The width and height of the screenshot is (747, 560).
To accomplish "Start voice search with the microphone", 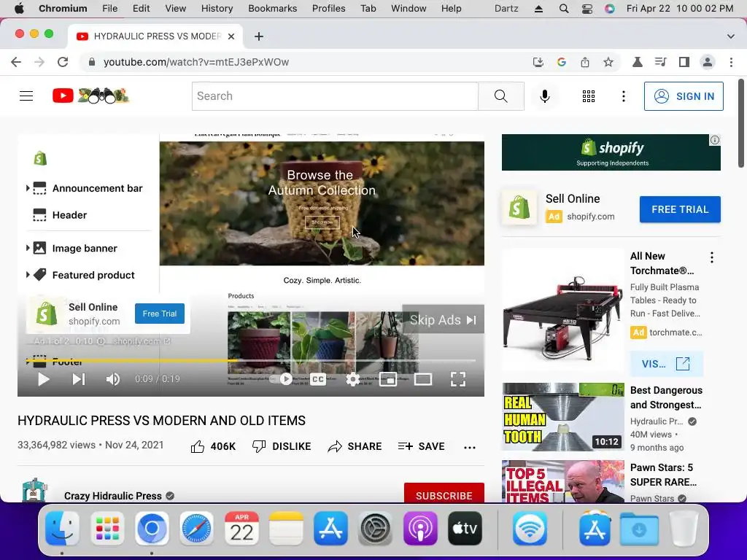I will point(544,96).
